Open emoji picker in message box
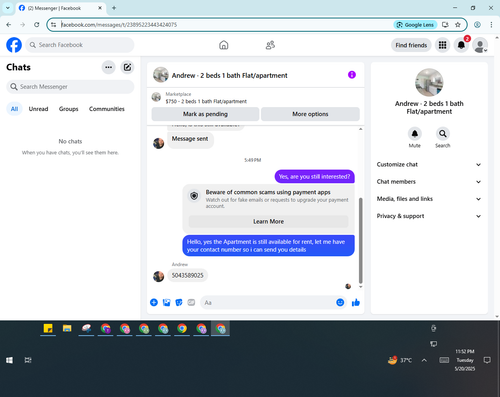The width and height of the screenshot is (500, 397). tap(340, 302)
